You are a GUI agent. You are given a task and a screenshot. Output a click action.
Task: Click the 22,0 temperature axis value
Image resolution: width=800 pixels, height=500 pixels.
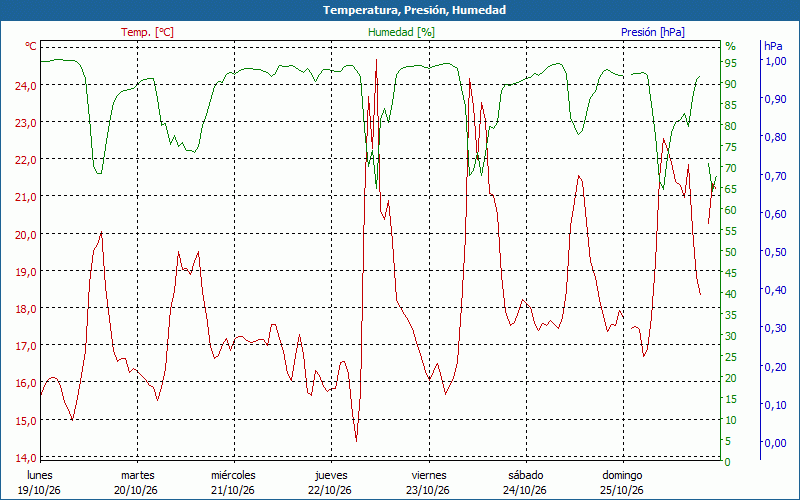click(26, 160)
